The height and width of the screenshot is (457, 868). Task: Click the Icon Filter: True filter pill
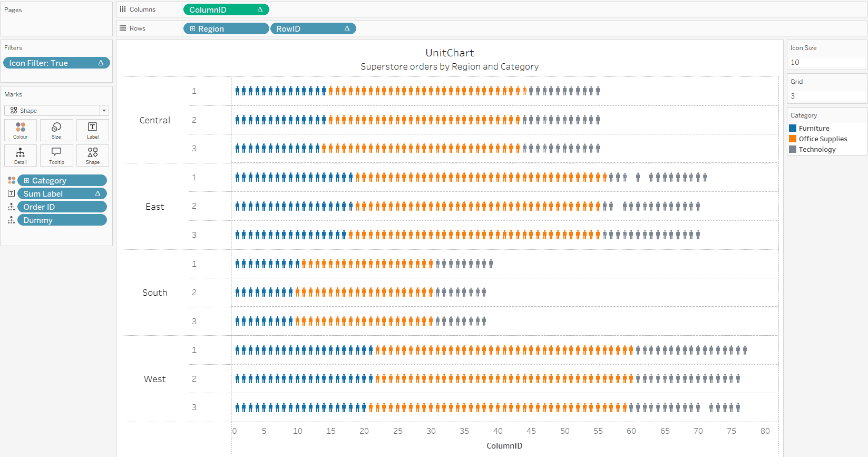(x=56, y=63)
